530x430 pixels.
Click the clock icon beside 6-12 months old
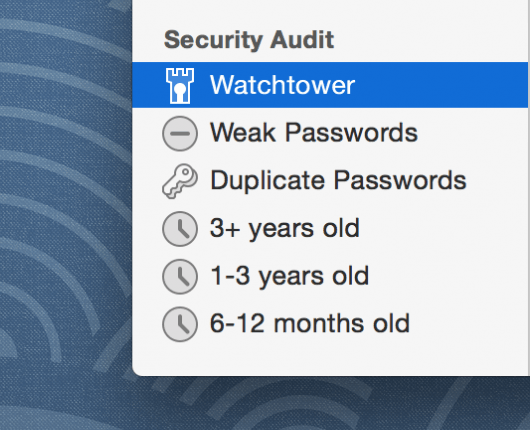(180, 324)
